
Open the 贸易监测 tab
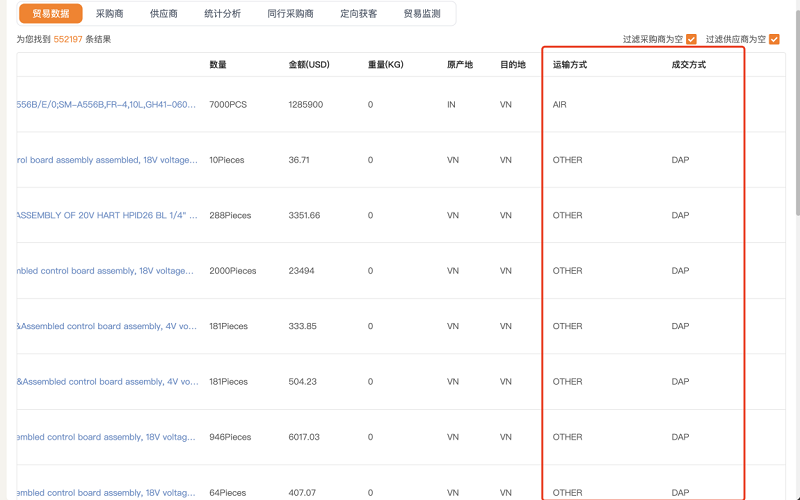tap(422, 14)
